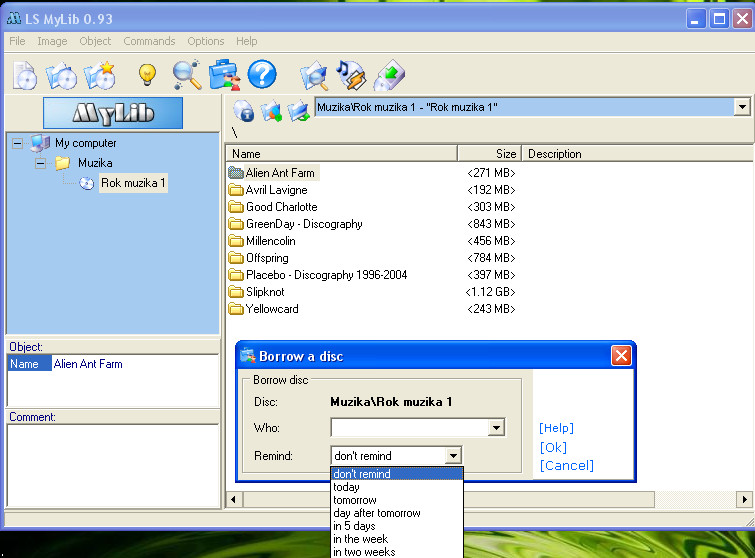Close the Borrow a disc dialog
The height and width of the screenshot is (558, 755).
(621, 356)
